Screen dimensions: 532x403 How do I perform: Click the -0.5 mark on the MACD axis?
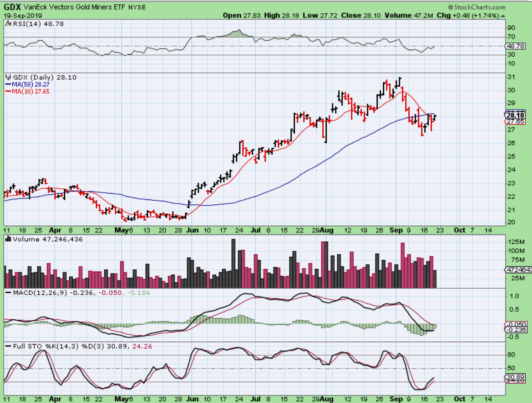click(x=513, y=337)
